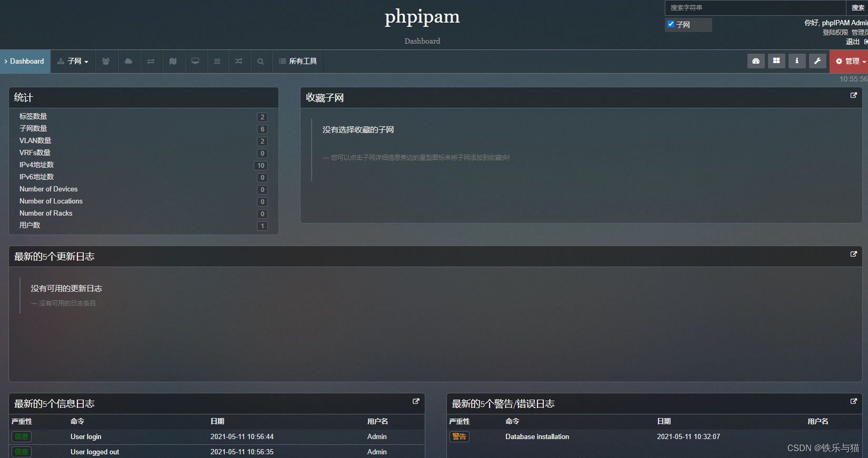Open 收藏子网 widget external link icon
868x458 pixels.
tap(854, 95)
